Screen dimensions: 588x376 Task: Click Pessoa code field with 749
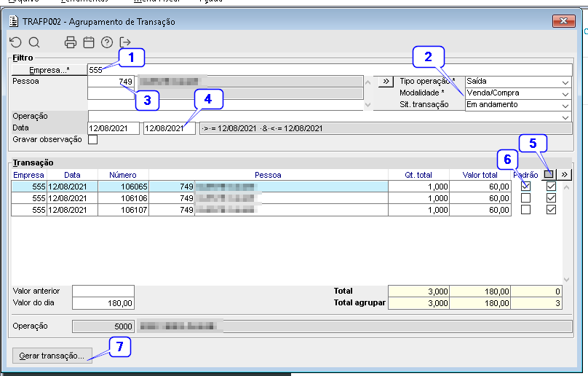tap(111, 82)
